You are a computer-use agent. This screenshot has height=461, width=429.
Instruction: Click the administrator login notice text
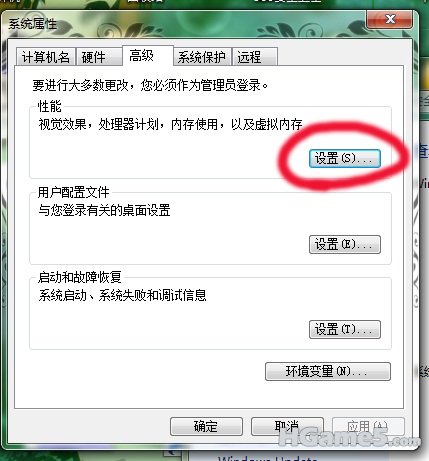click(x=150, y=85)
